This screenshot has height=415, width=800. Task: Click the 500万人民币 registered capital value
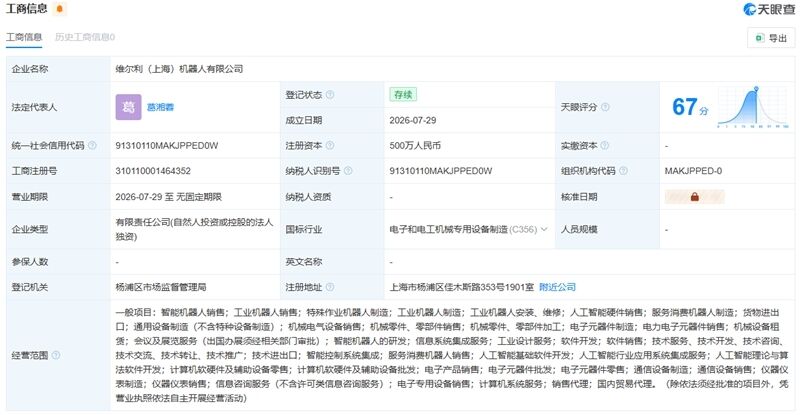415,145
